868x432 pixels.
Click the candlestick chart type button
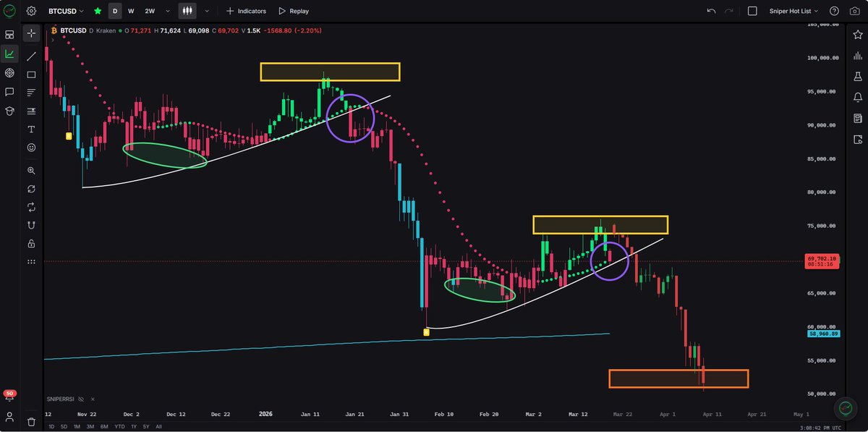[x=187, y=11]
